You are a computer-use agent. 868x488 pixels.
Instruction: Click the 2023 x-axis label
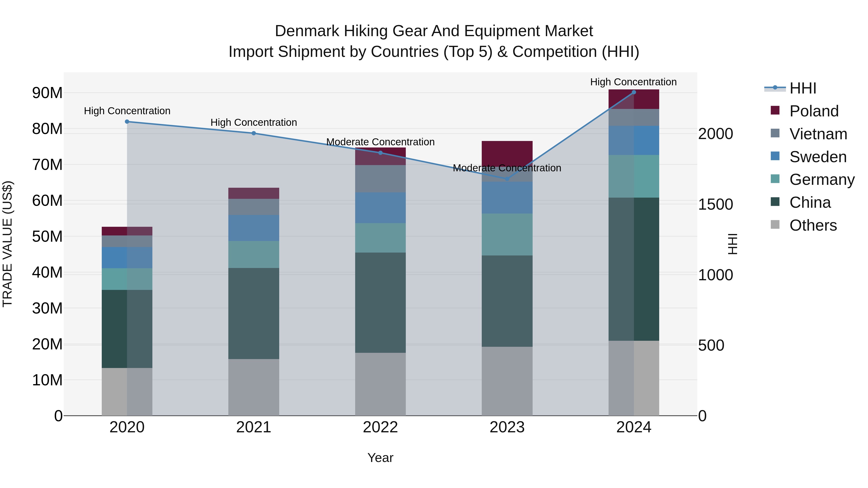pyautogui.click(x=507, y=427)
